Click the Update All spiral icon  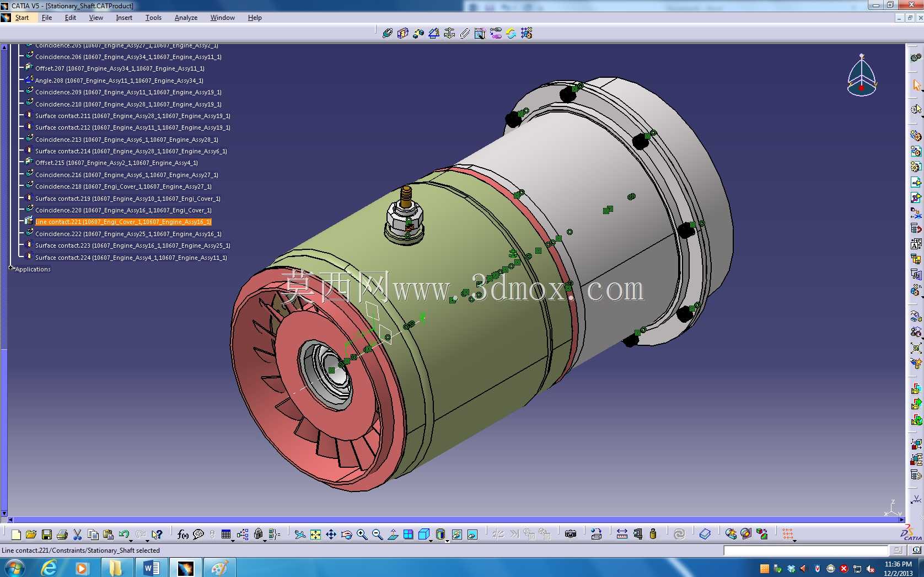click(679, 534)
